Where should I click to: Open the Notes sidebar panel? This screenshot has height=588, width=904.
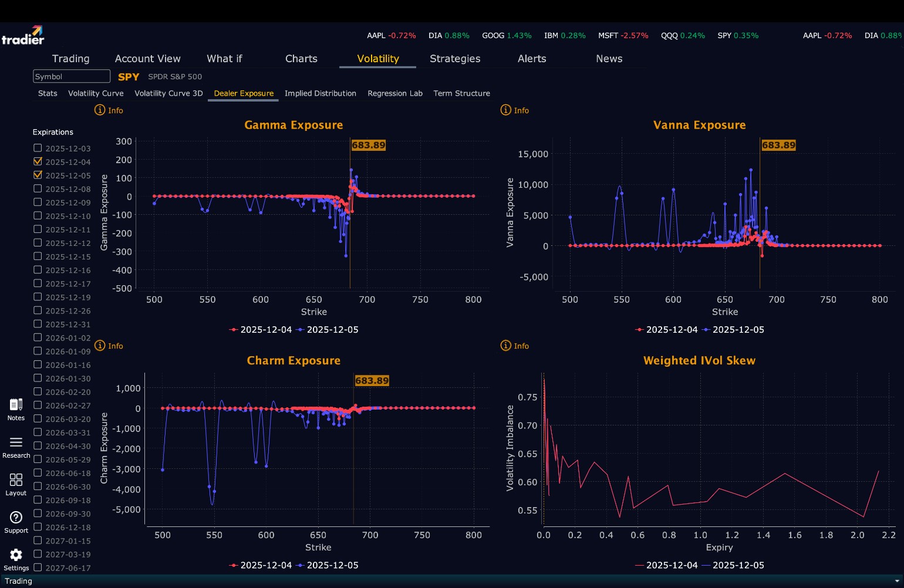16,410
